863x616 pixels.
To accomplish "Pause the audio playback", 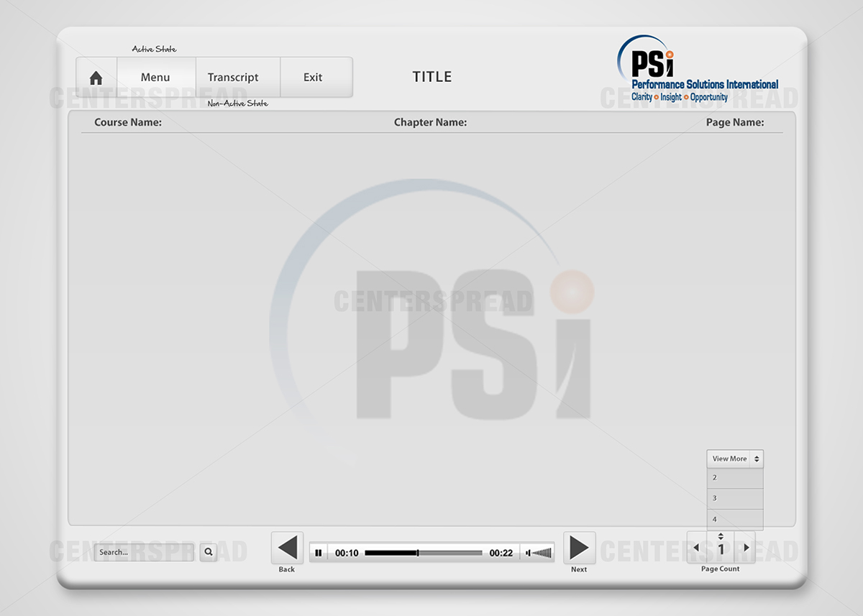I will pos(319,553).
